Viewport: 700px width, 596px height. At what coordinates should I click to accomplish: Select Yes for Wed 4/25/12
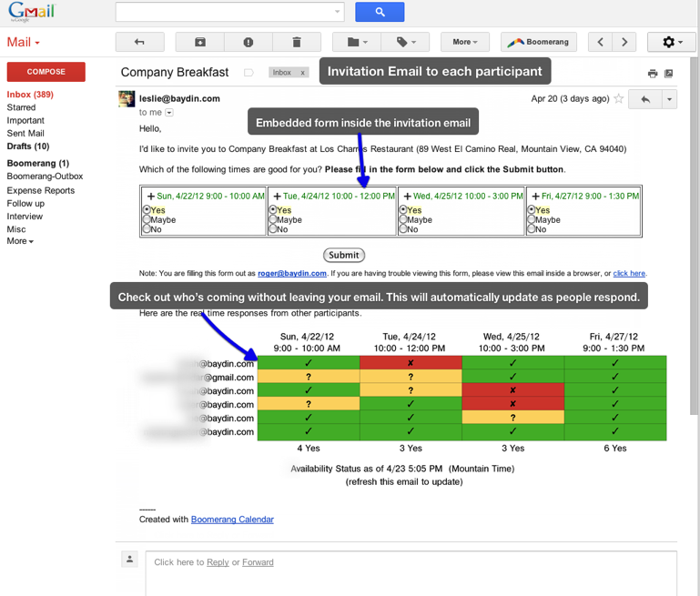pyautogui.click(x=403, y=209)
